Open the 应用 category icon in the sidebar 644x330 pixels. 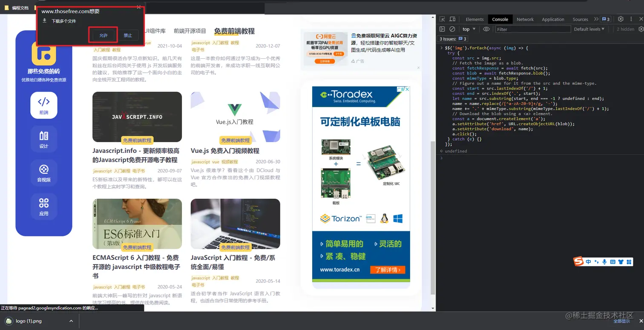[44, 206]
